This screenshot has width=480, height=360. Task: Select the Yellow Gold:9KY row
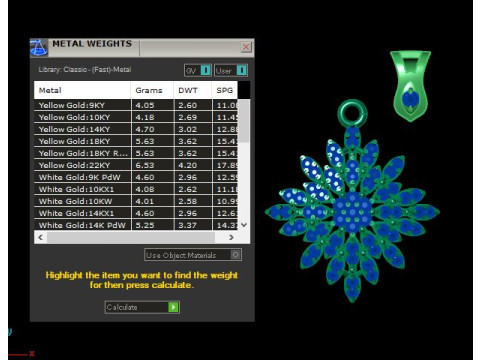136,105
